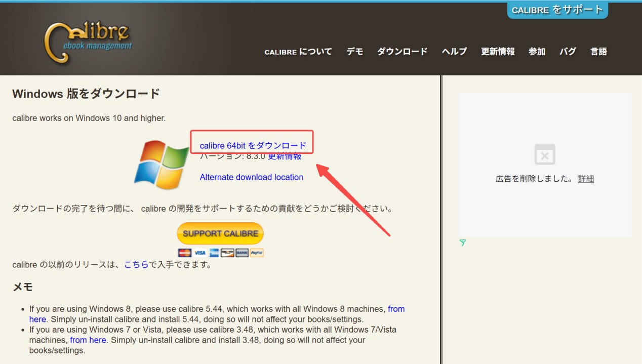Screen dimensions: 642x364
Task: Click the Alternate download location link
Action: pos(252,177)
